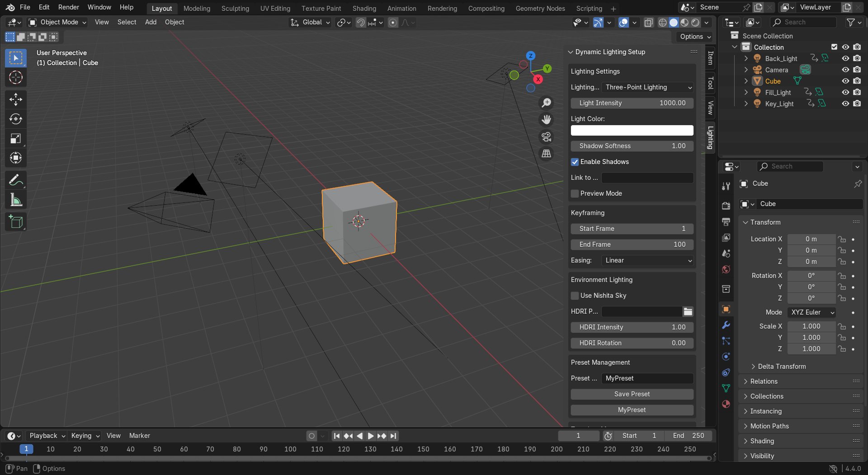This screenshot has width=868, height=475.
Task: Open the Easing Linear dropdown
Action: pos(648,260)
